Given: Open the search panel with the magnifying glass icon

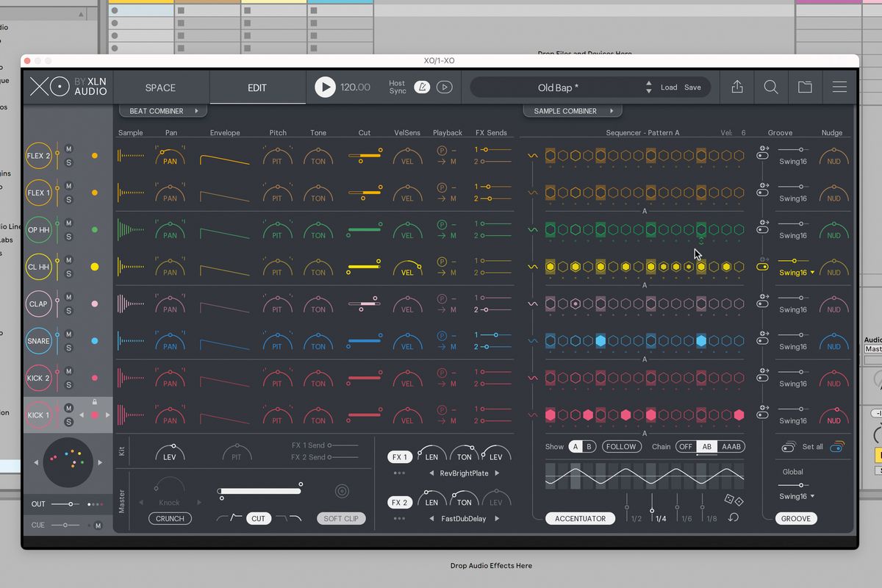Looking at the screenshot, I should 770,87.
